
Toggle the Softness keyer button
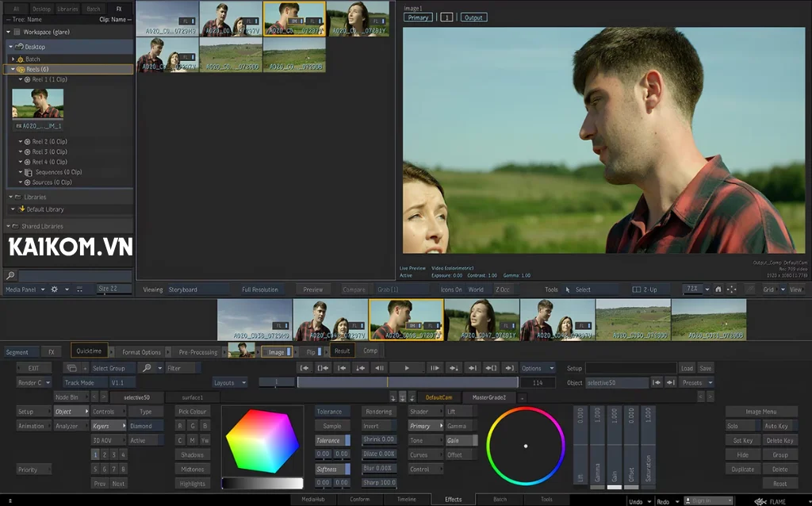332,470
